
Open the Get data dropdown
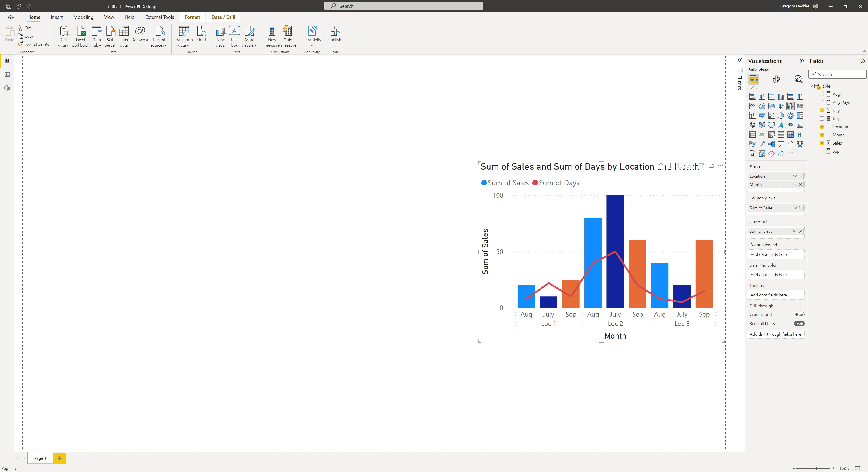click(63, 36)
